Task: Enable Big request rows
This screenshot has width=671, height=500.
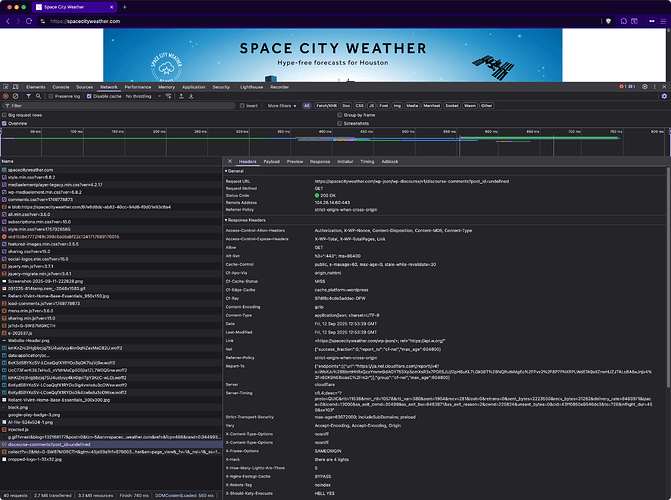Action: (4, 115)
